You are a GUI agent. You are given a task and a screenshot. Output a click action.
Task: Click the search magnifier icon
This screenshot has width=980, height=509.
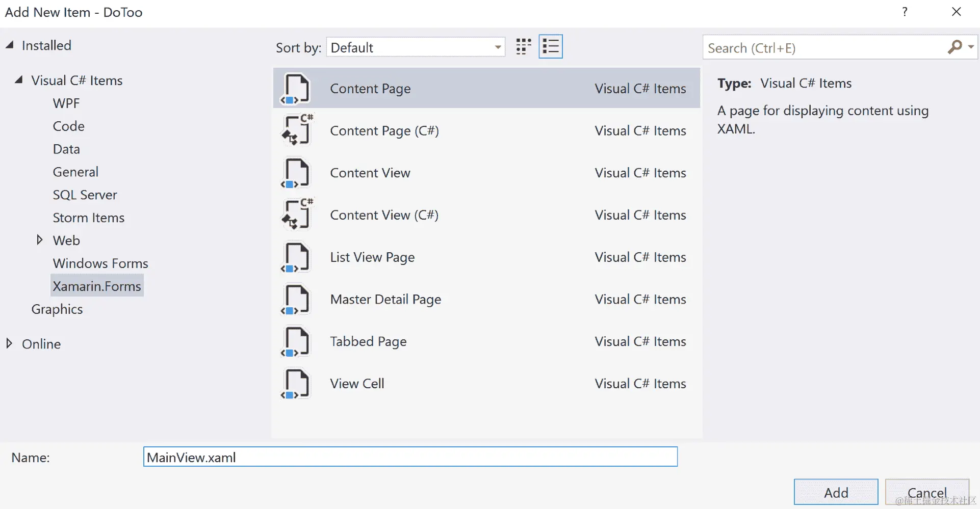tap(955, 47)
